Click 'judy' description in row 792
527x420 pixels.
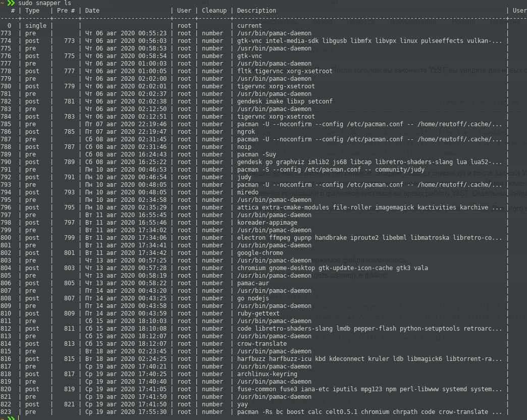(244, 177)
